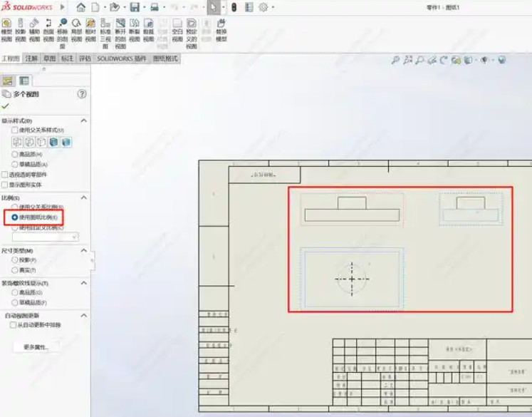Image resolution: width=532 pixels, height=417 pixels.
Task: Insert a Crop View (剪裁视图)
Action: [x=149, y=31]
